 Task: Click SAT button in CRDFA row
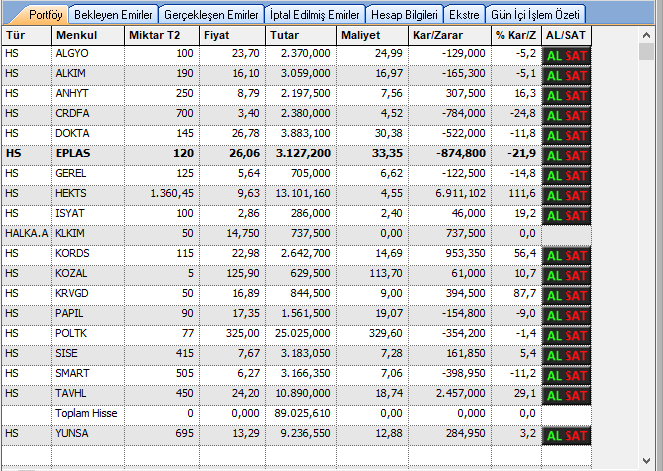pyautogui.click(x=576, y=116)
